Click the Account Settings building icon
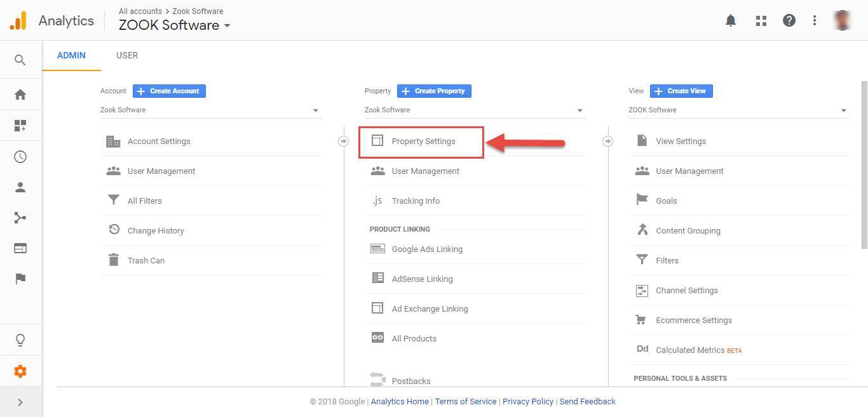868x417 pixels. (113, 142)
